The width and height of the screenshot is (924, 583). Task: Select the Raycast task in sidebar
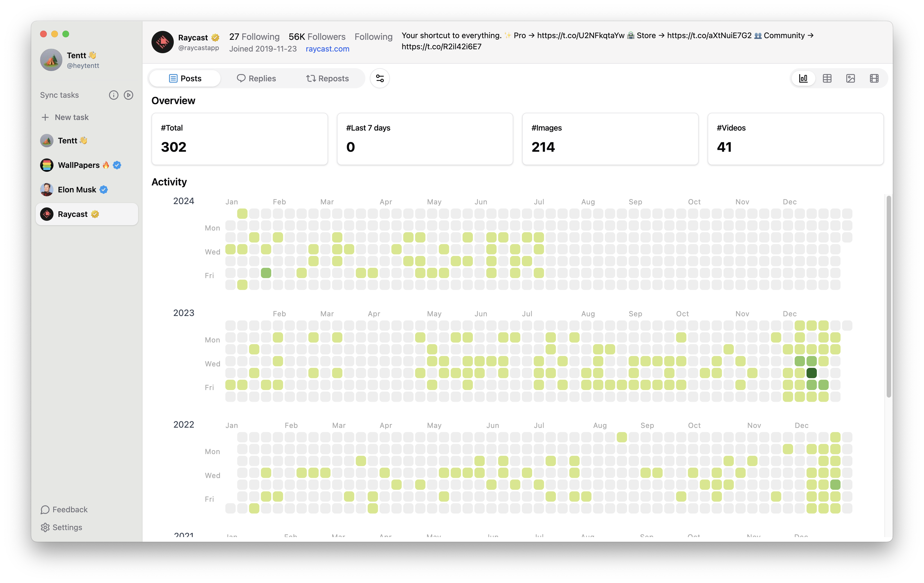[x=87, y=214]
